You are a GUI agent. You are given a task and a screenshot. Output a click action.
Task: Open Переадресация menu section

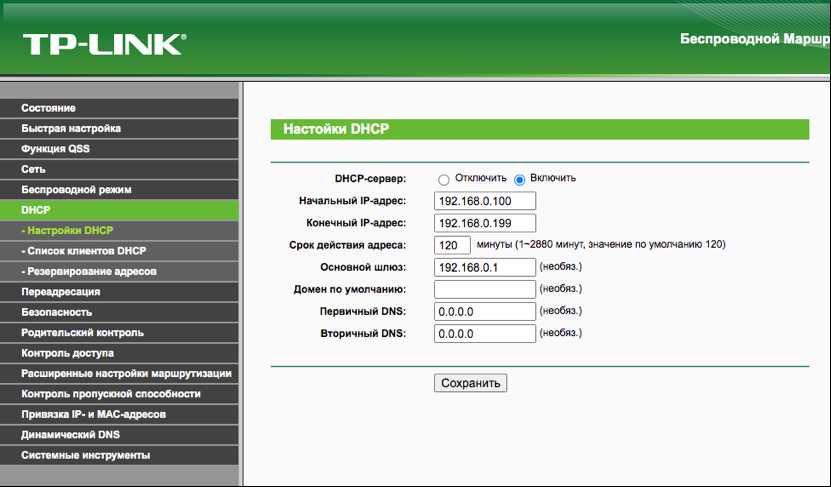(x=119, y=292)
